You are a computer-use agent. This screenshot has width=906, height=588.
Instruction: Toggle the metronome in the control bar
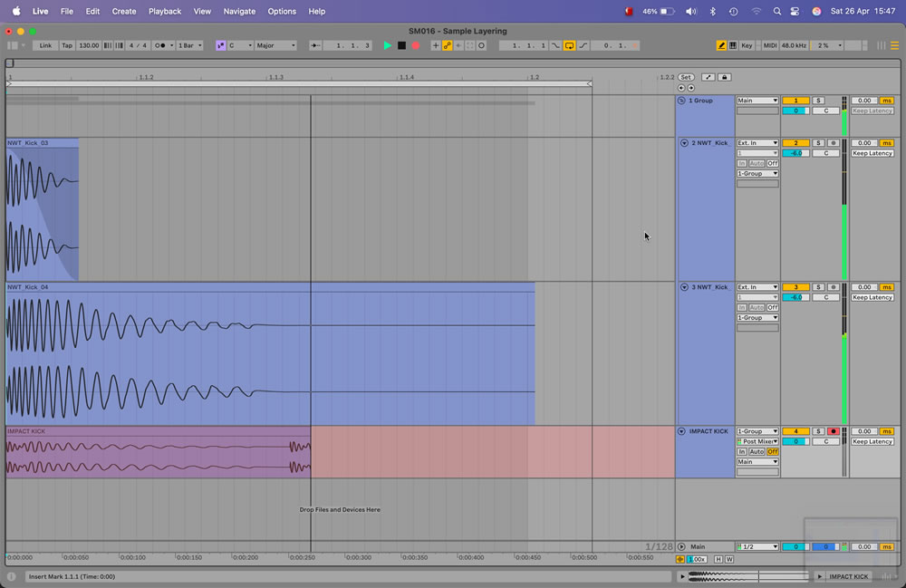point(163,45)
